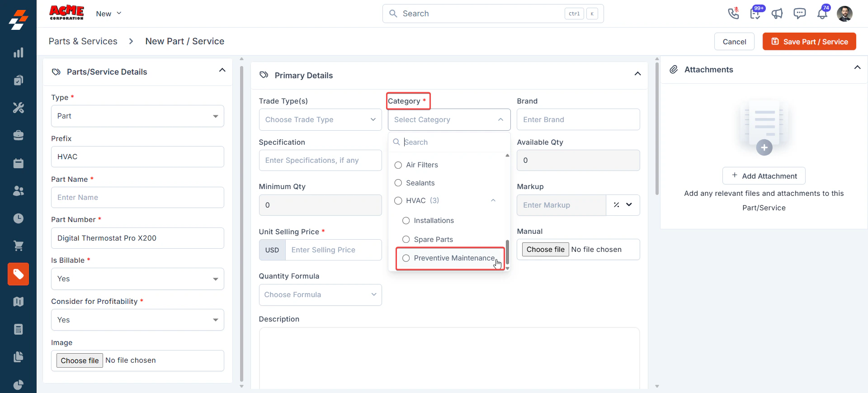Click the search magnifier icon in header

tap(393, 14)
